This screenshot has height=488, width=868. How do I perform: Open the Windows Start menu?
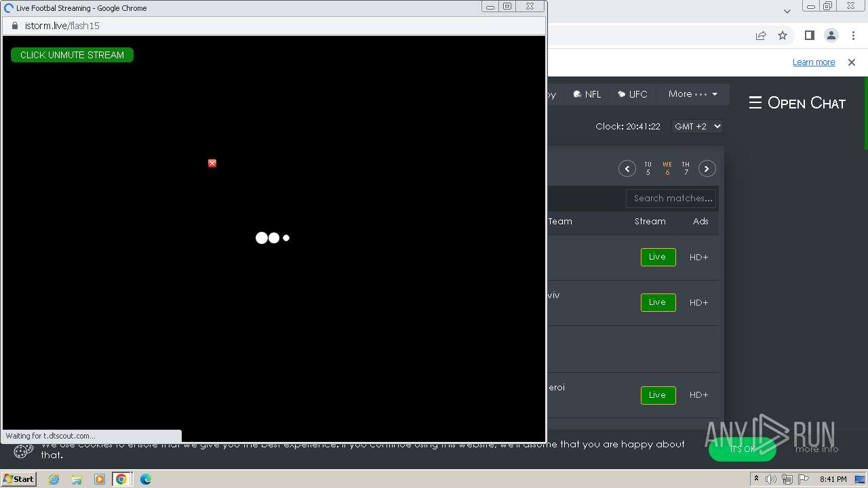point(18,479)
